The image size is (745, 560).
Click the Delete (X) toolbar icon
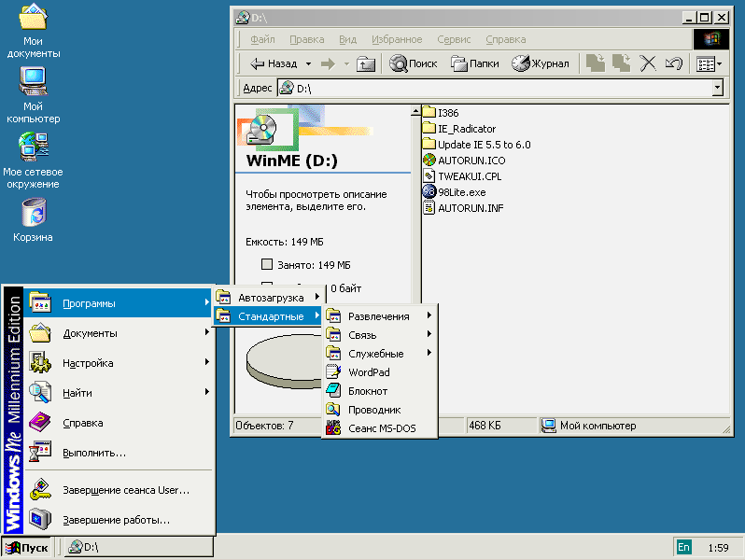pos(648,63)
